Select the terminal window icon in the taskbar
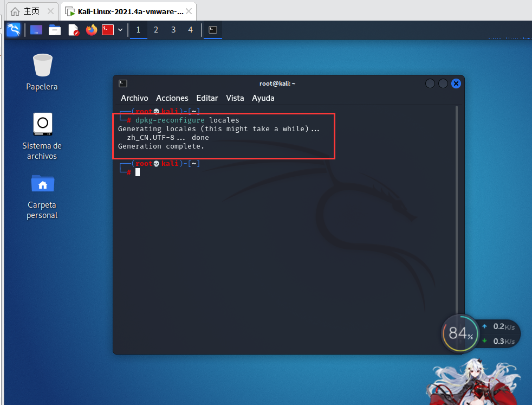The image size is (532, 405). (212, 30)
